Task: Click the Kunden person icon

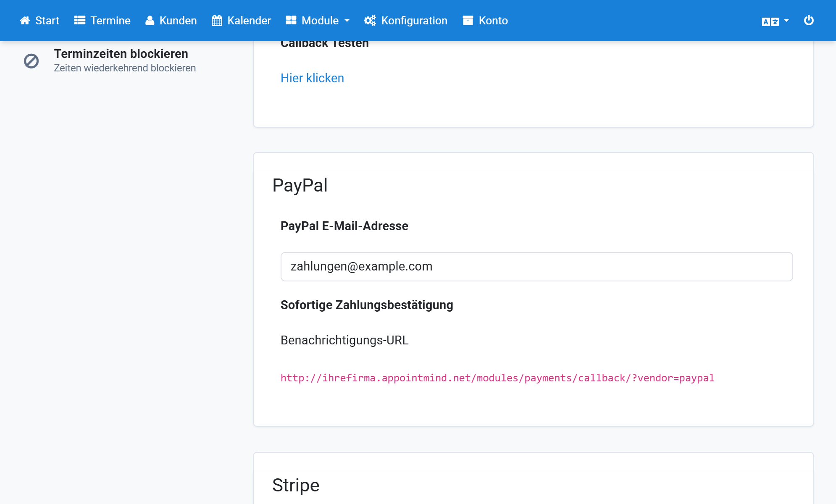Action: 150,21
